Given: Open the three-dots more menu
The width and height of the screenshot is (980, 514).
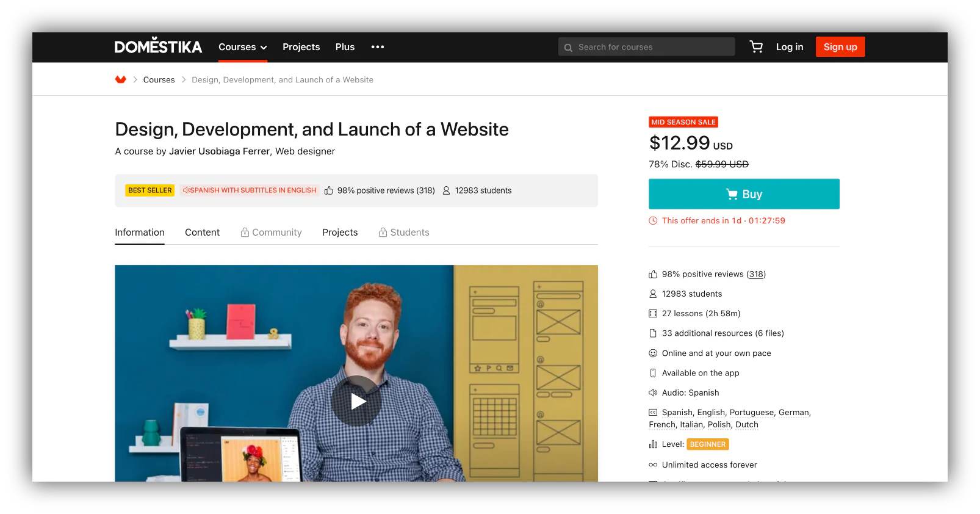Looking at the screenshot, I should (x=378, y=47).
